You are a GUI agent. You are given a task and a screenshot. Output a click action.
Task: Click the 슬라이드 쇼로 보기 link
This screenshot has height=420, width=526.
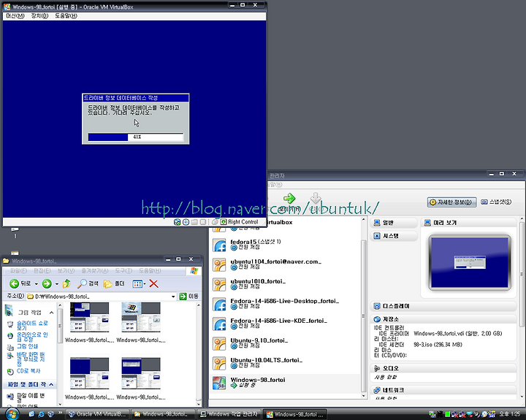[32, 325]
